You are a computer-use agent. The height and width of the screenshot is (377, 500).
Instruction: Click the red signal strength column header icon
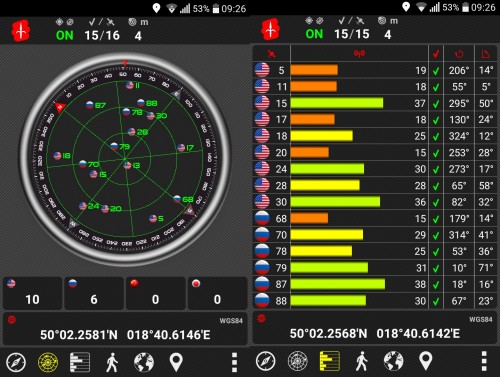click(x=359, y=53)
